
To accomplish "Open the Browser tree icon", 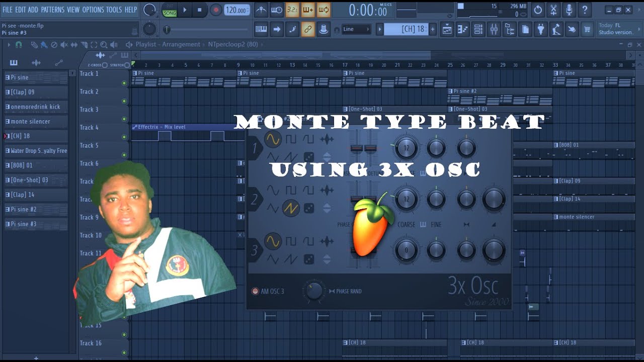I will point(510,30).
